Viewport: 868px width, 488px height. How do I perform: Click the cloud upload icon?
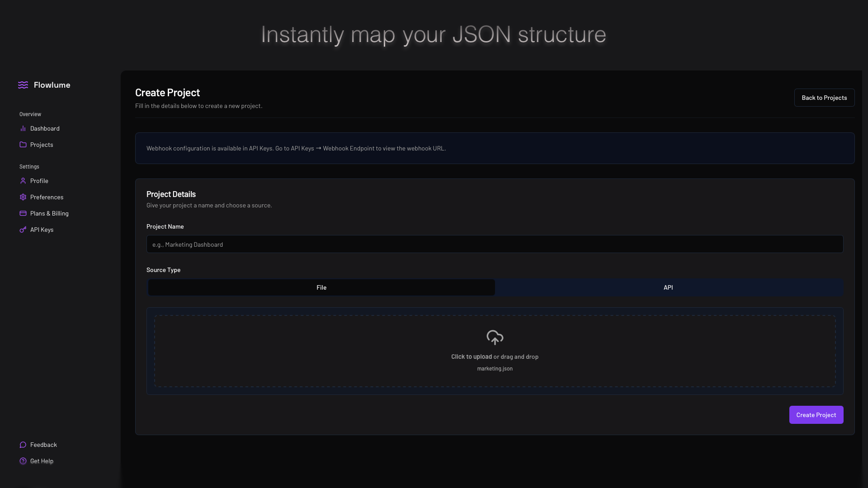point(495,337)
